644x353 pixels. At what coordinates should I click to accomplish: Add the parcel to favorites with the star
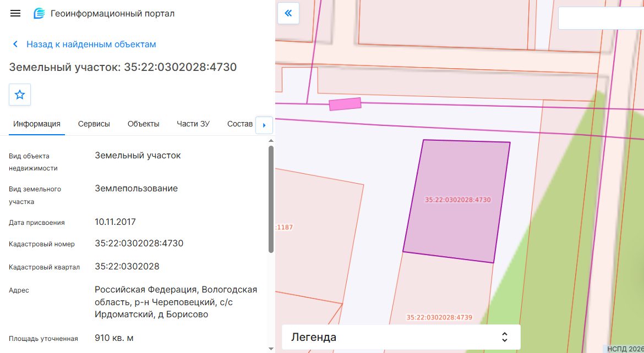coord(20,95)
